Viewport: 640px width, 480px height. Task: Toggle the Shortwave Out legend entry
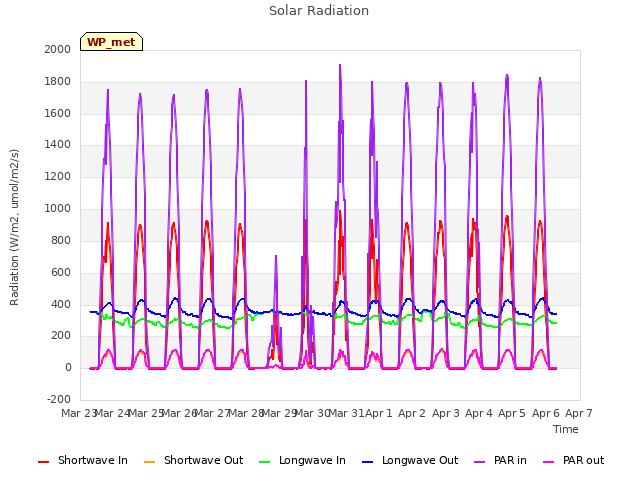193,460
